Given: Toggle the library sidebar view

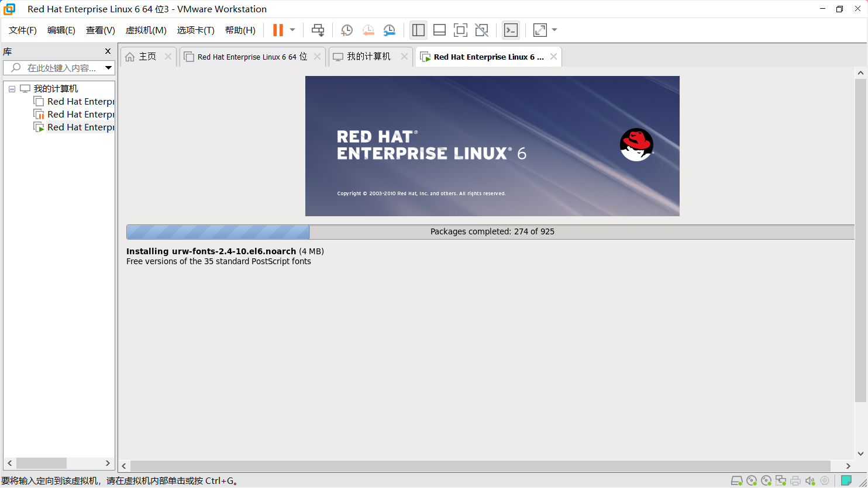Looking at the screenshot, I should point(418,30).
